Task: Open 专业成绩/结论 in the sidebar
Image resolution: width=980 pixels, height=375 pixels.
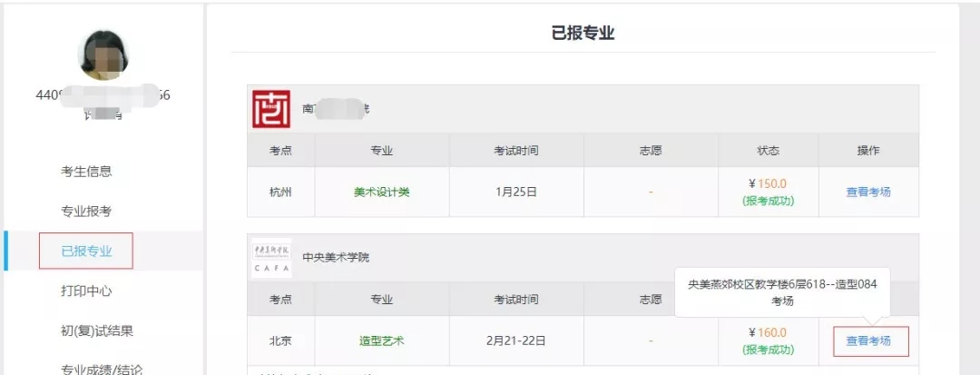Action: (96, 369)
